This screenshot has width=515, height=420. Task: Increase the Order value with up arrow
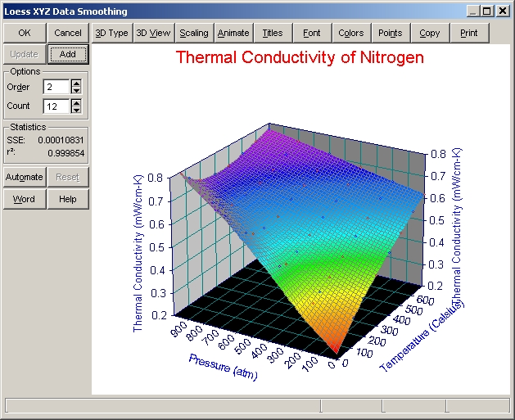[76, 83]
